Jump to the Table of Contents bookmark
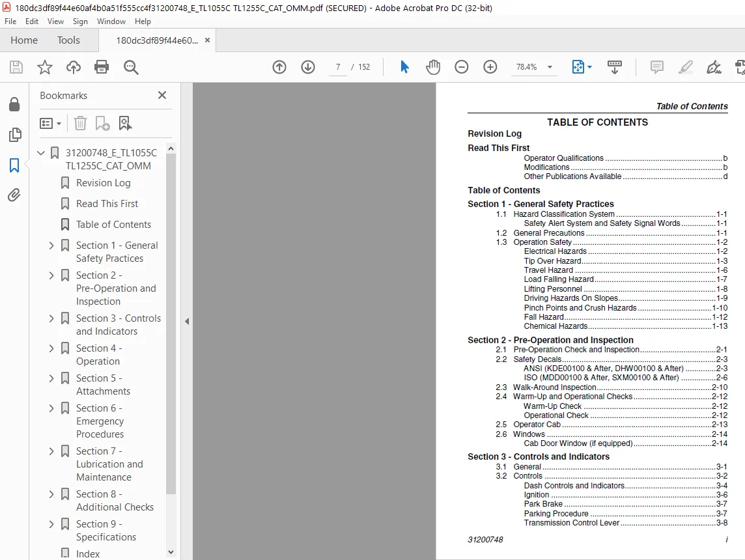745x560 pixels. pos(113,225)
